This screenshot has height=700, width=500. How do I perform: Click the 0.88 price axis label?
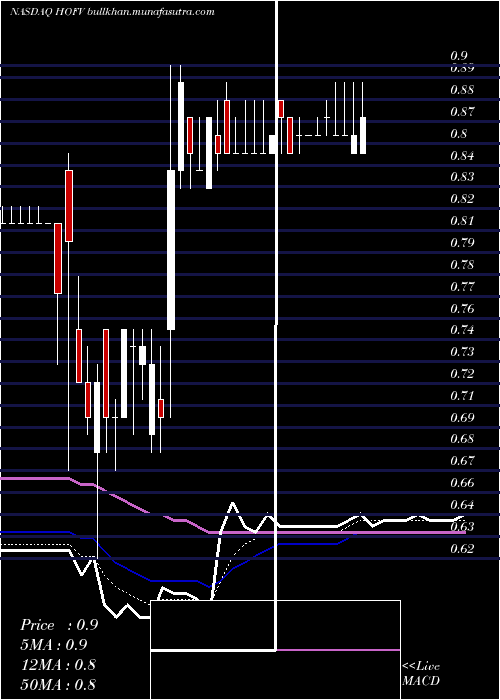(x=462, y=90)
